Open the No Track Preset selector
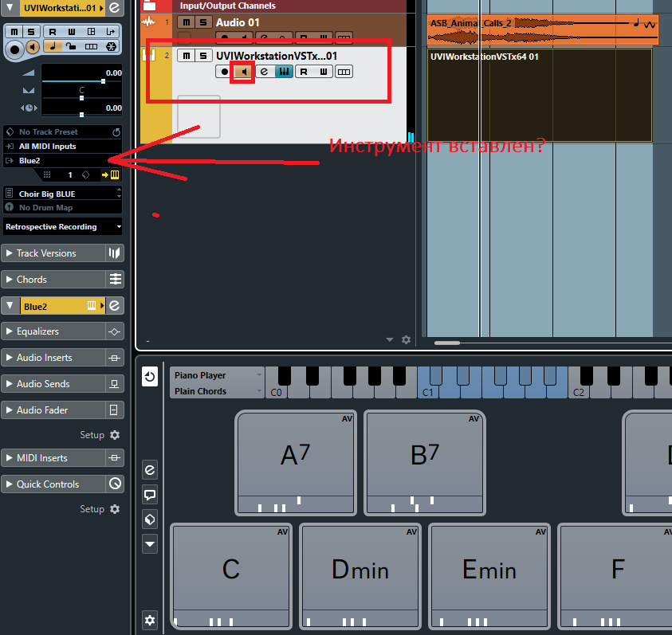The width and height of the screenshot is (672, 635). click(62, 132)
